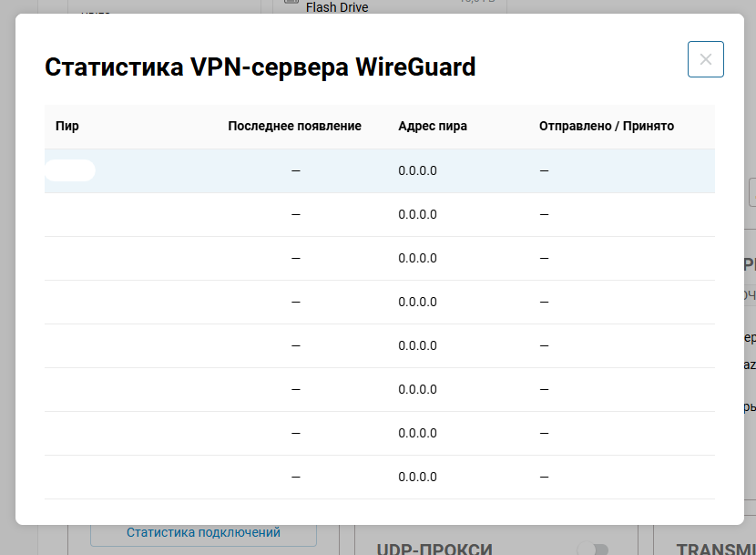Click third row's last-seen dash value
The height and width of the screenshot is (555, 756).
(x=295, y=258)
